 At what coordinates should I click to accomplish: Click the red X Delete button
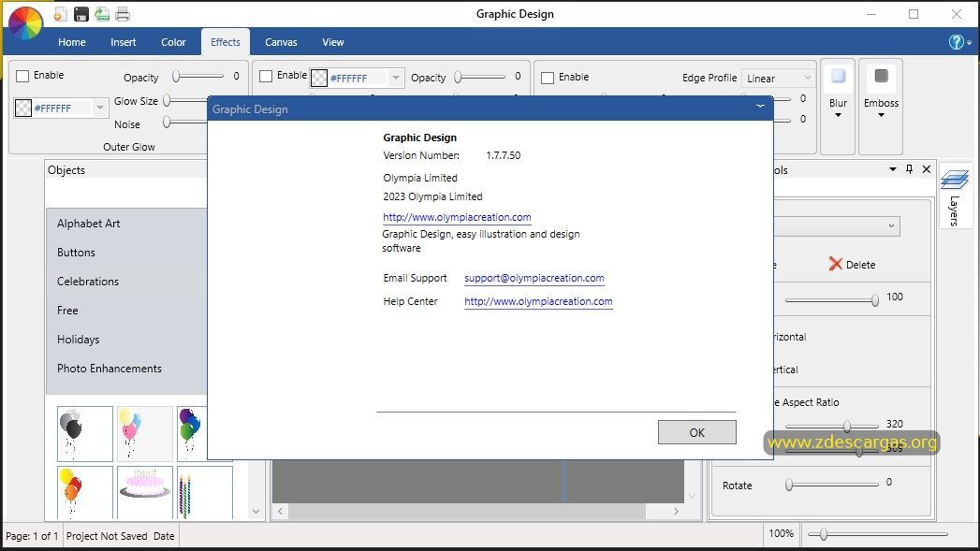tap(852, 264)
